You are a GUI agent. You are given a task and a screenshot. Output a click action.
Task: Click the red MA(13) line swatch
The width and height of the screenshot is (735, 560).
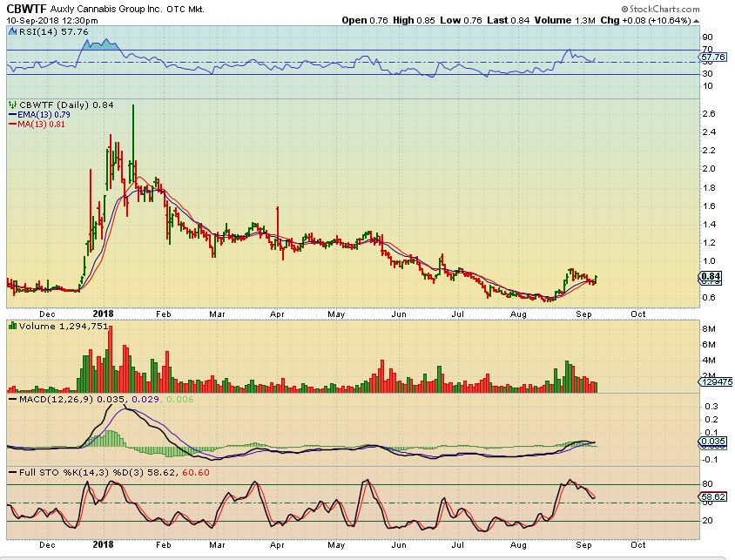[13, 125]
